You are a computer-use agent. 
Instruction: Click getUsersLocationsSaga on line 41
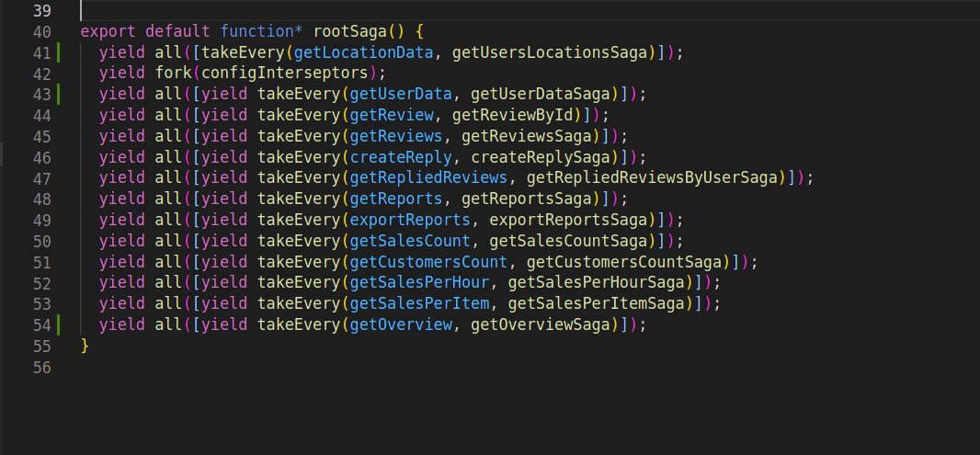tap(550, 52)
